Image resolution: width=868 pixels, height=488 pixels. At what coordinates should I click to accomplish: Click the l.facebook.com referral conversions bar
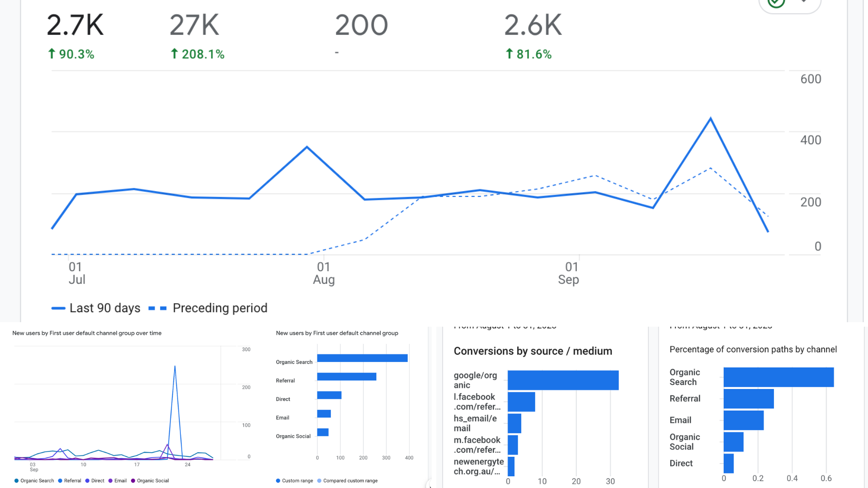click(x=521, y=402)
